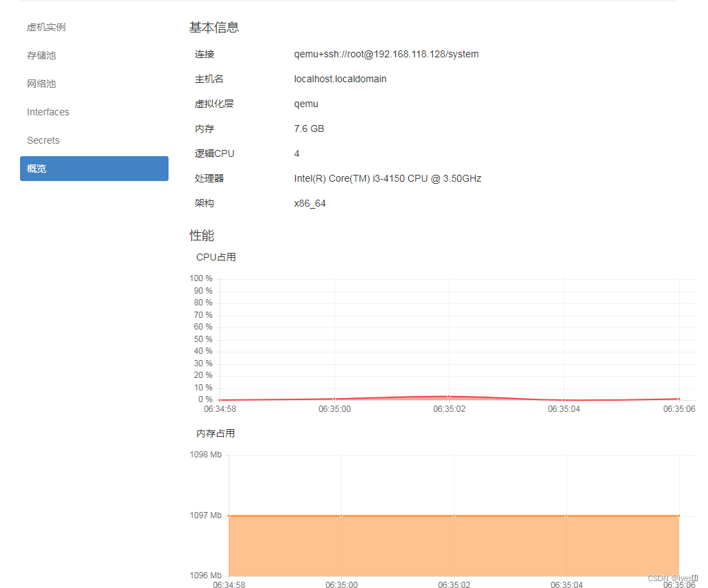Open the 网络池 sidebar section
708x588 pixels.
pyautogui.click(x=41, y=84)
